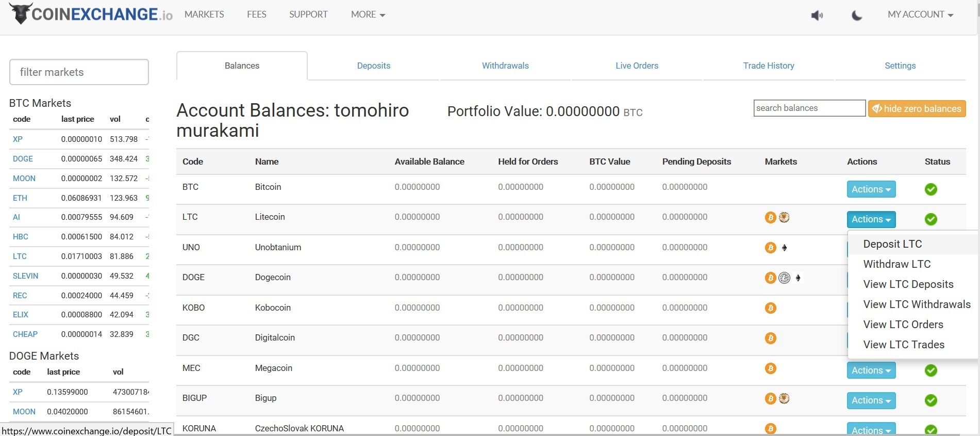Image resolution: width=980 pixels, height=436 pixels.
Task: Toggle dark mode with the moon icon
Action: click(857, 15)
